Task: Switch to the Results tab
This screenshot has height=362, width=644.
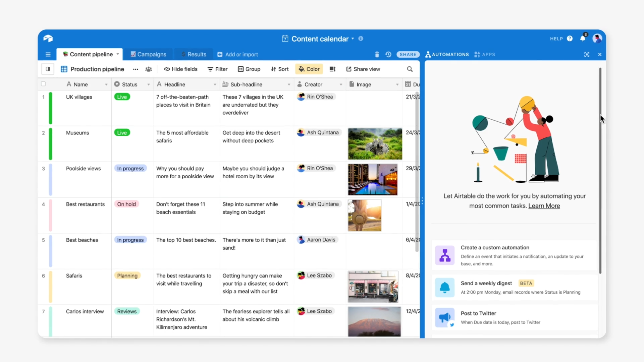Action: pos(197,54)
